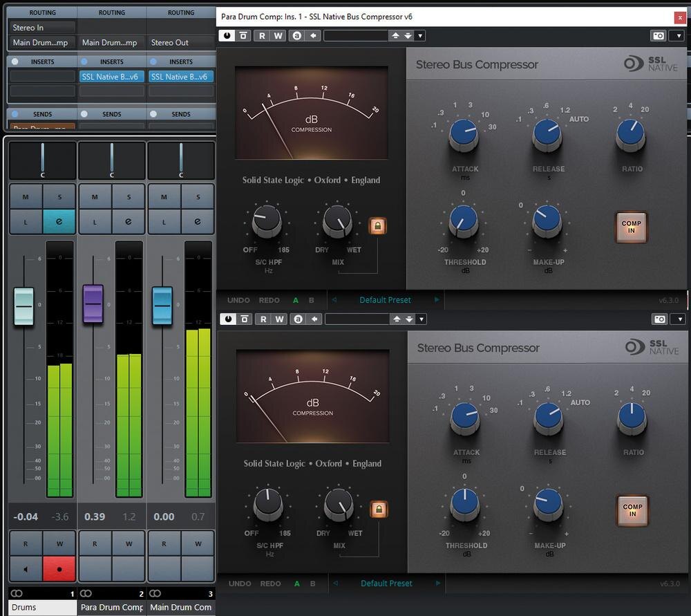Click the purple fader of Para Drum Comp

93,304
